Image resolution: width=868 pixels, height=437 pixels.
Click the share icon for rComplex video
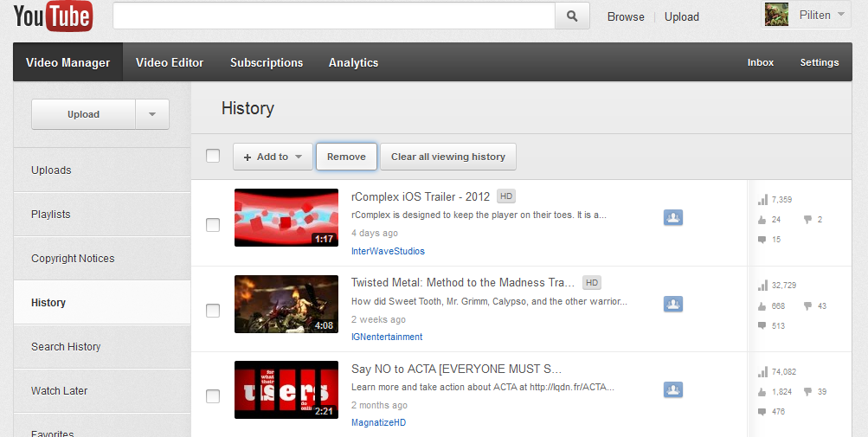(673, 218)
